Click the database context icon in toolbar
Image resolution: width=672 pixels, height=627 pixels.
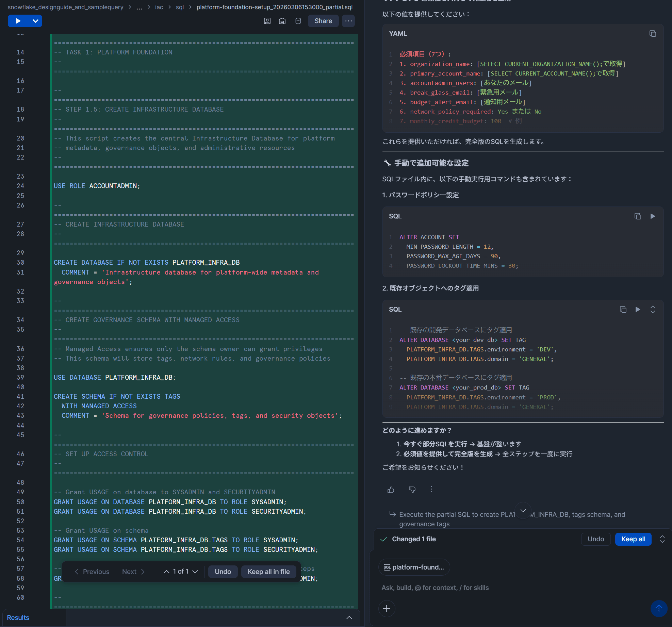tap(298, 21)
